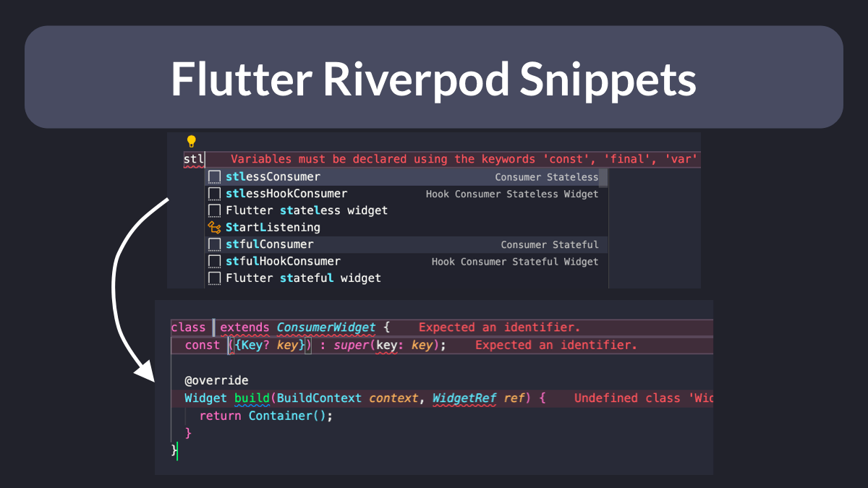Click the 'Key?' type in constructor
868x488 pixels.
pyautogui.click(x=256, y=345)
